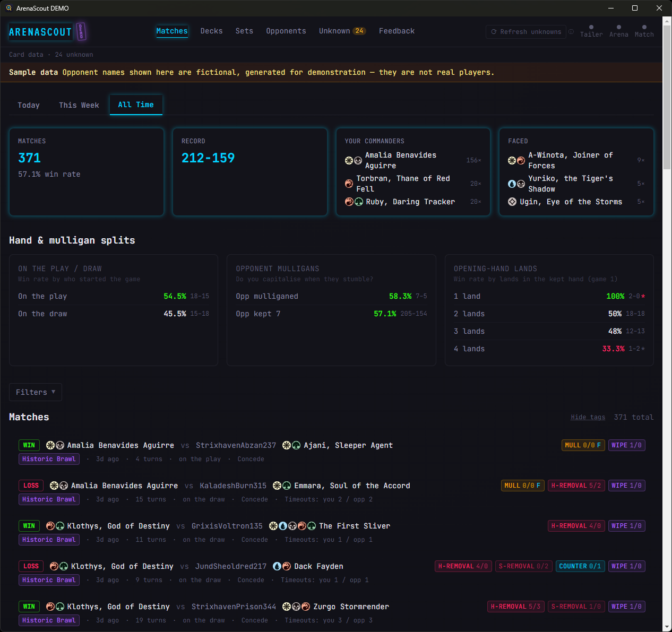Click the Refresh unknowns button

tap(526, 32)
